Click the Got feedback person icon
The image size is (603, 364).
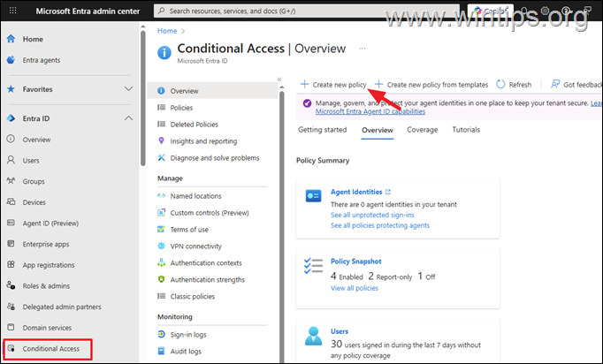click(555, 84)
